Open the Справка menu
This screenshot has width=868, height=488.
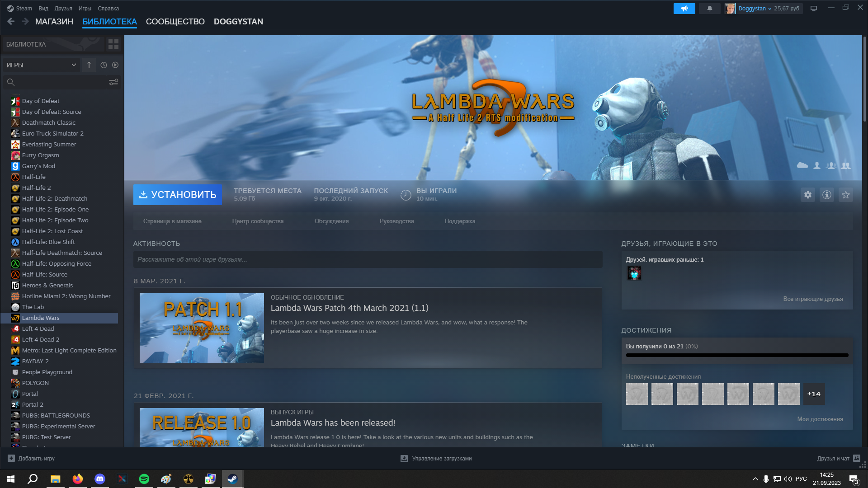click(108, 8)
